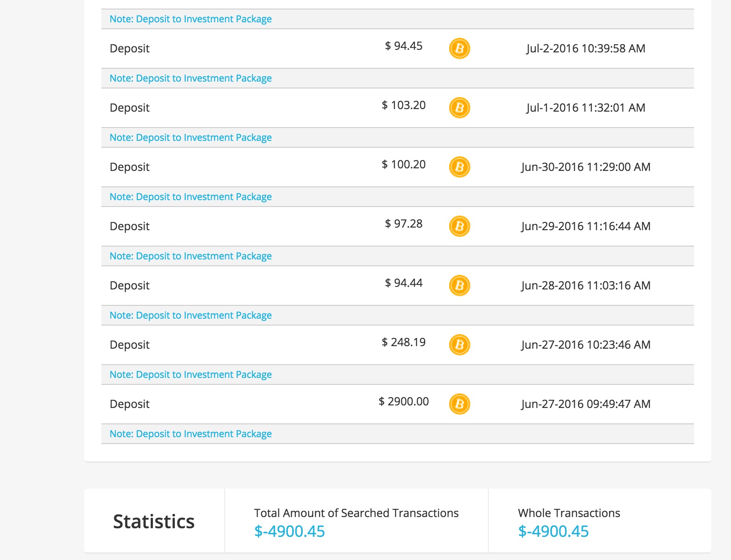The height and width of the screenshot is (560, 731).
Task: Click the Bitcoin icon beside $103.20
Action: [x=459, y=107]
